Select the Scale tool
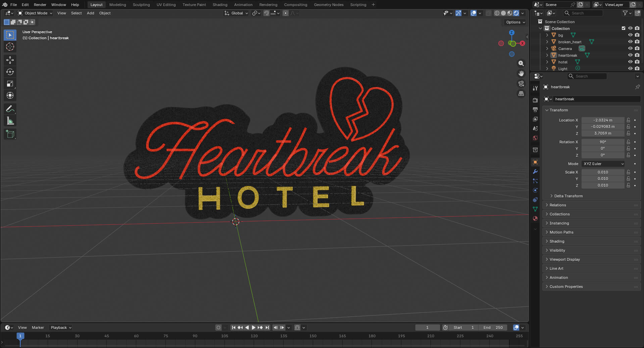The image size is (644, 348). click(x=10, y=84)
